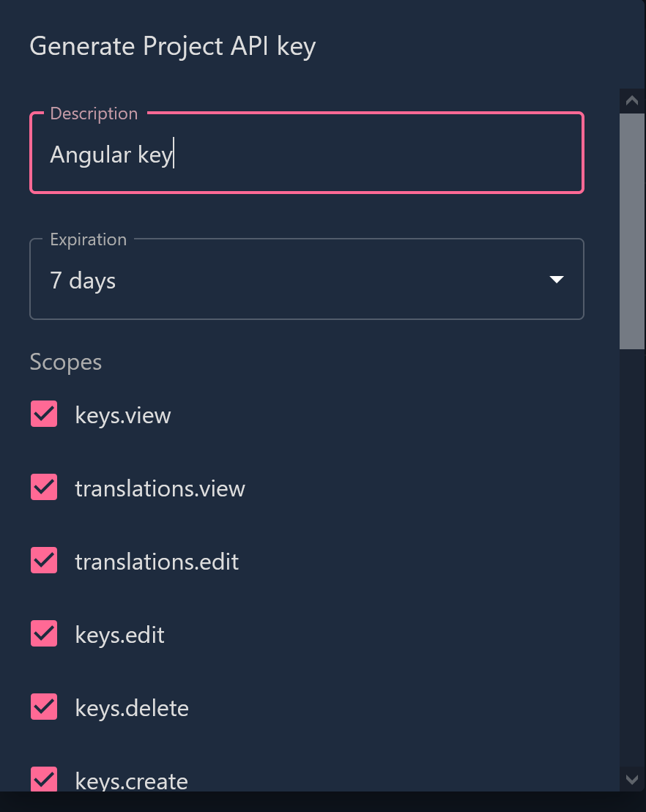The image size is (646, 812).
Task: Click the Generate Project API key title
Action: click(x=172, y=45)
